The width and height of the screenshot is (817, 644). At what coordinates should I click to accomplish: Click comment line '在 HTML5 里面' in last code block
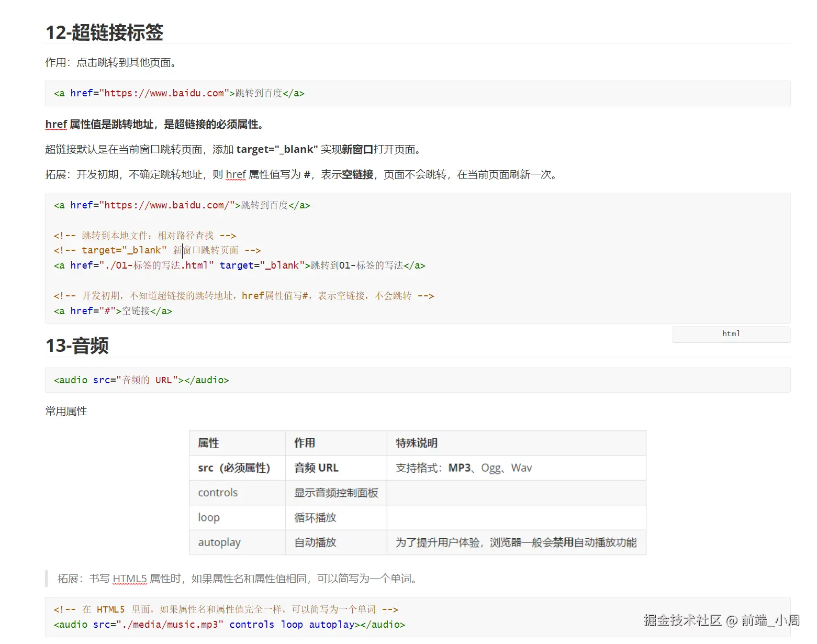pyautogui.click(x=226, y=609)
